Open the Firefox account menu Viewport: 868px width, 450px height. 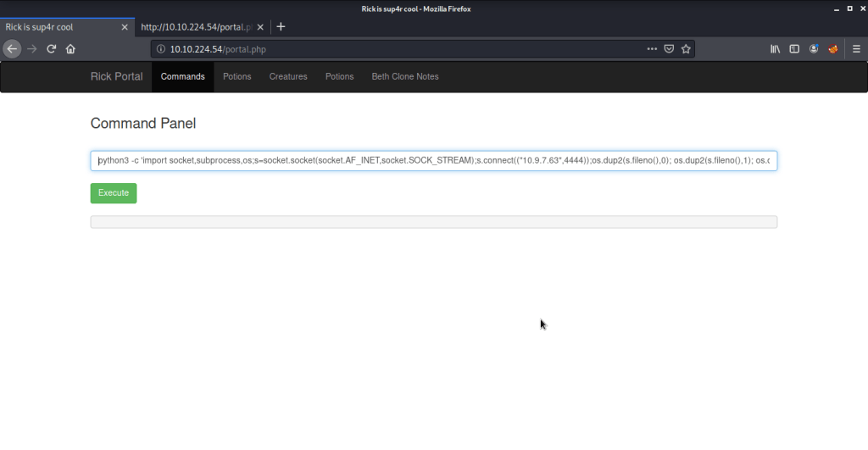[x=814, y=49]
